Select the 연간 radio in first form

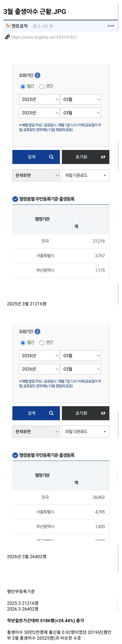[42, 86]
